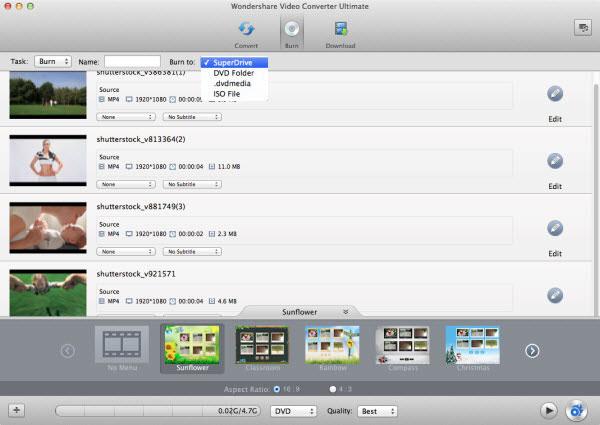The width and height of the screenshot is (600, 425).
Task: Open the None dropdown for shutterstock_v813364(2)
Action: pyautogui.click(x=126, y=184)
